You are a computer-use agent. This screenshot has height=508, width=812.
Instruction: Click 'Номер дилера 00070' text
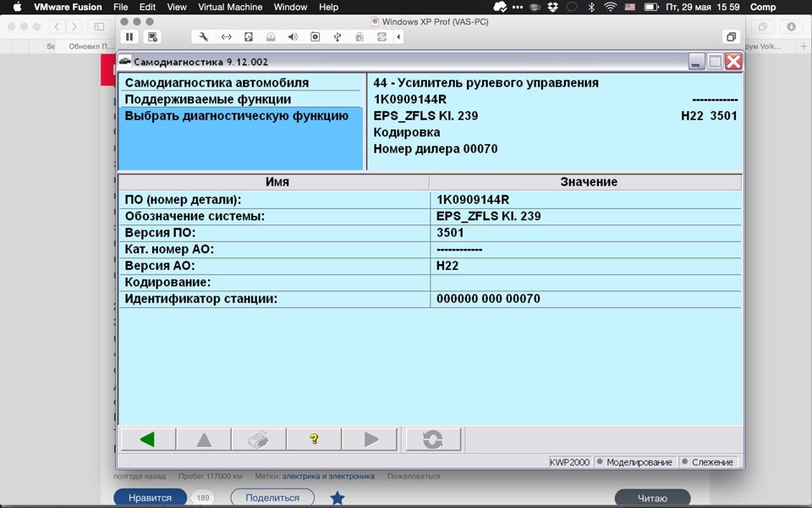436,149
